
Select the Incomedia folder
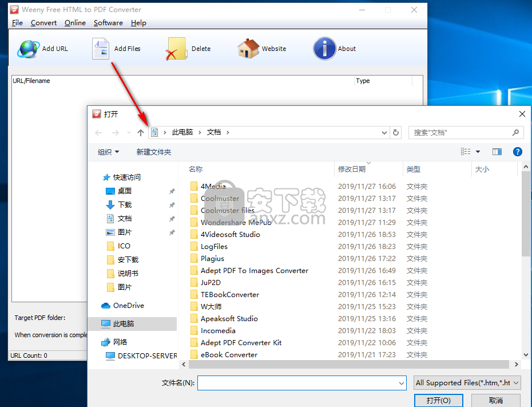[x=218, y=331]
